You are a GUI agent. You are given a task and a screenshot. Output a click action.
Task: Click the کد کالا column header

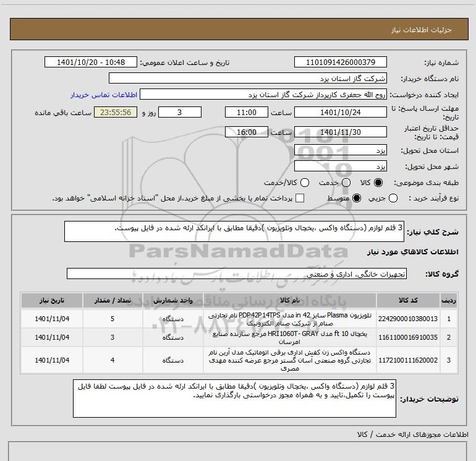(x=408, y=300)
